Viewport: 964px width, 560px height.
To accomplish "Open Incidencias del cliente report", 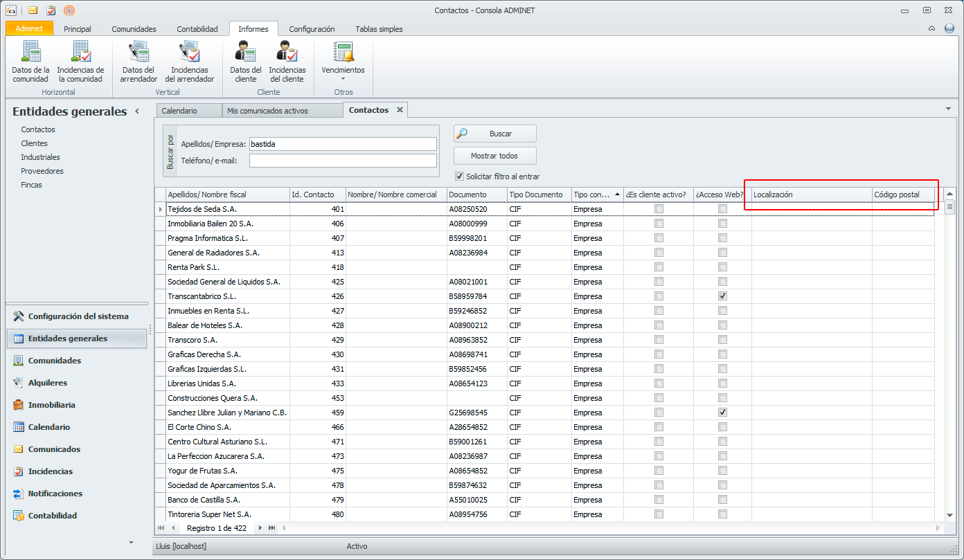I will point(287,62).
